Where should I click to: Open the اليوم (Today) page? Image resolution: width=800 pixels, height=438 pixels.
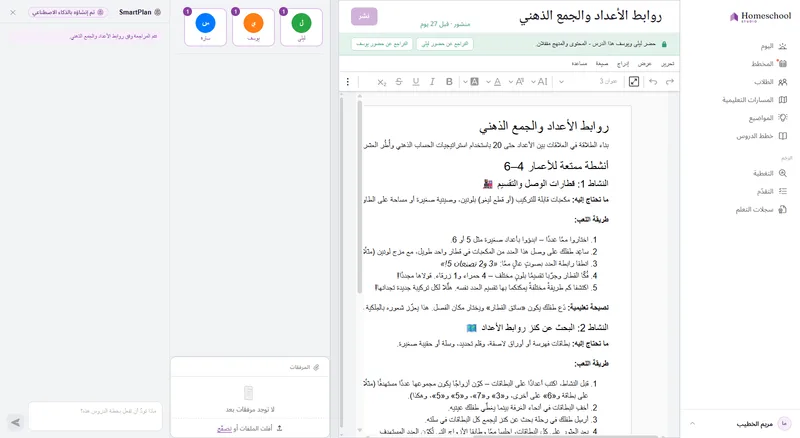(x=774, y=46)
